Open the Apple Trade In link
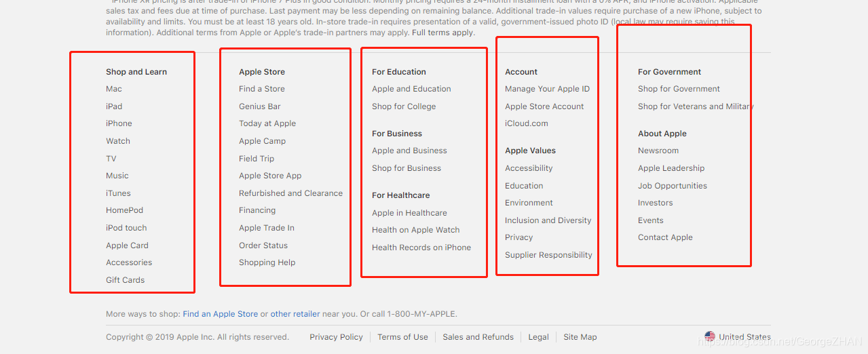This screenshot has width=868, height=354. click(267, 228)
